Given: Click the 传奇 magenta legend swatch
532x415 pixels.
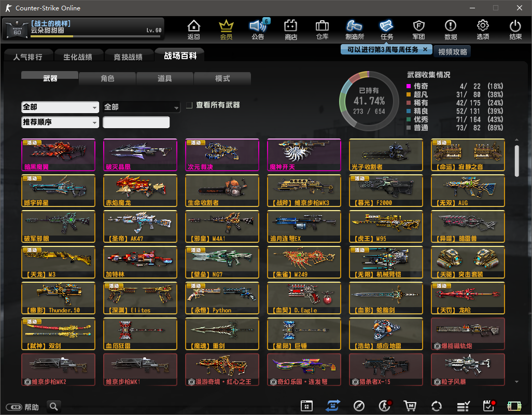Looking at the screenshot, I should point(409,86).
